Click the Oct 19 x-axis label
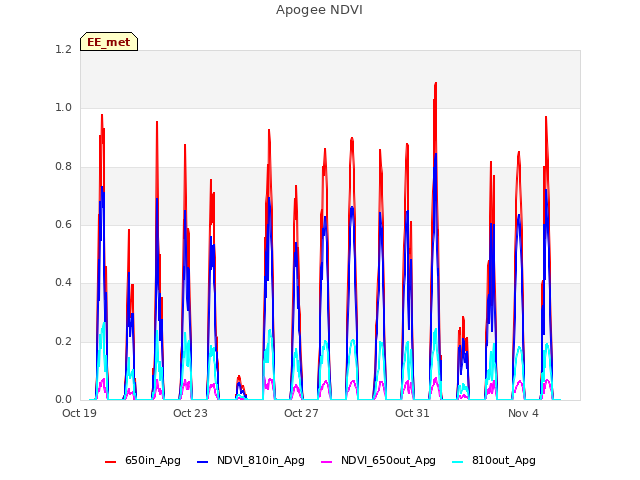This screenshot has height=480, width=640. (79, 413)
